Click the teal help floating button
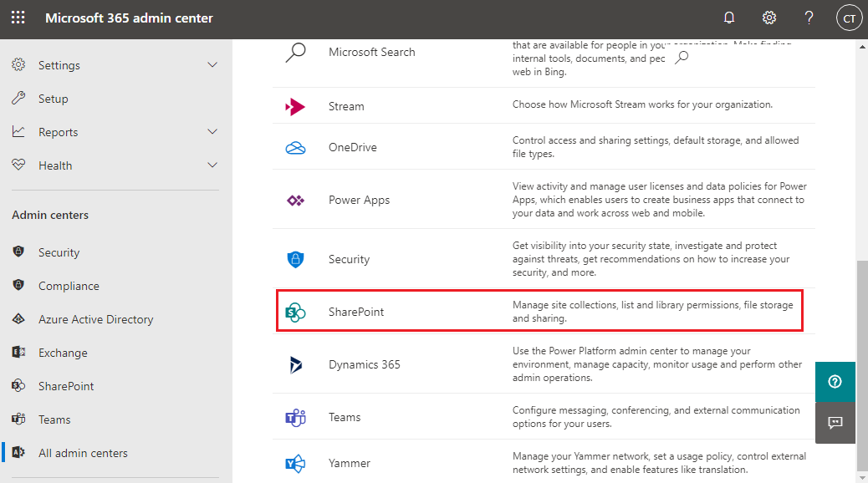This screenshot has width=868, height=483. (835, 382)
